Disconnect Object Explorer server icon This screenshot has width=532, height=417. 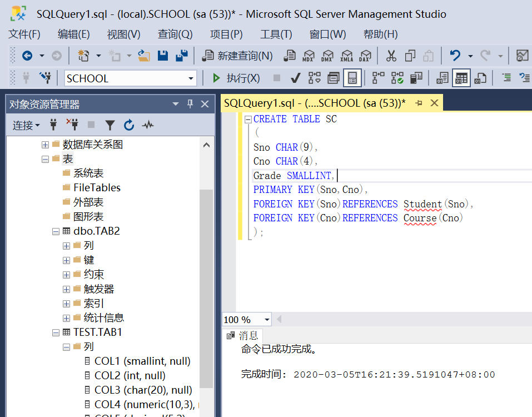point(72,125)
